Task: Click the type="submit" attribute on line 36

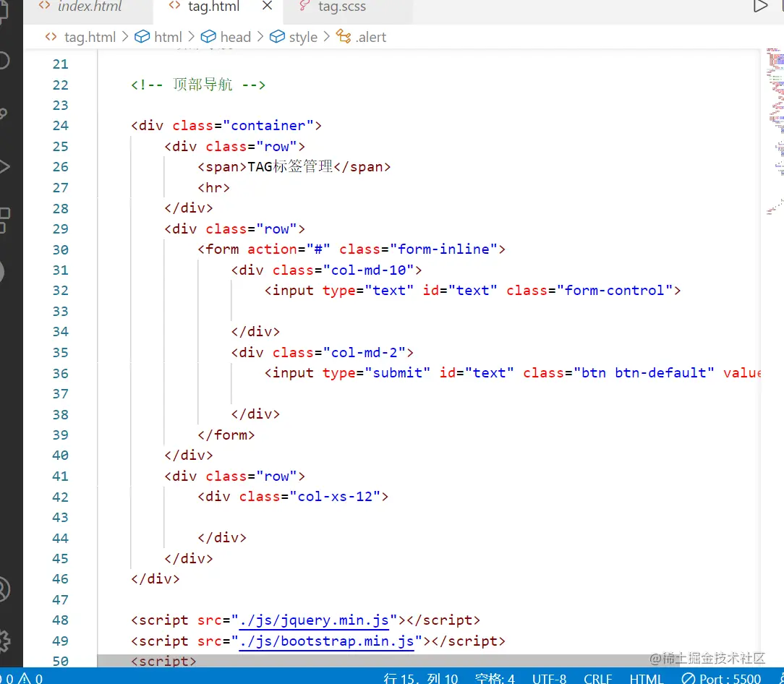Action: click(x=376, y=373)
